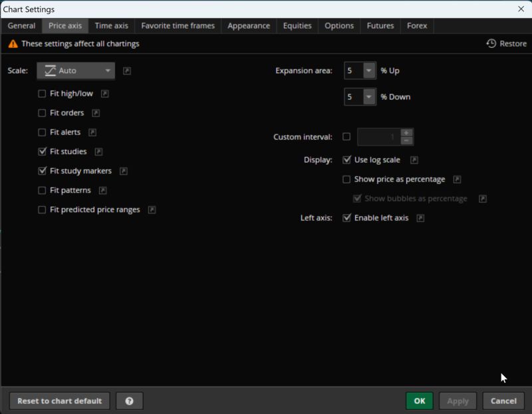Enable Show price as percentage
Viewport: 532px width, 414px height.
click(x=346, y=179)
